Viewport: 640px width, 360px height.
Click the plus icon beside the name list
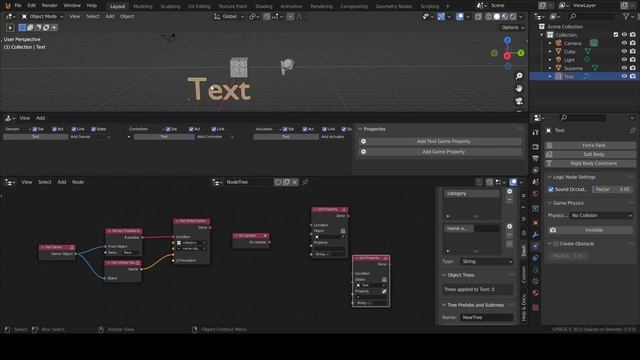[509, 226]
